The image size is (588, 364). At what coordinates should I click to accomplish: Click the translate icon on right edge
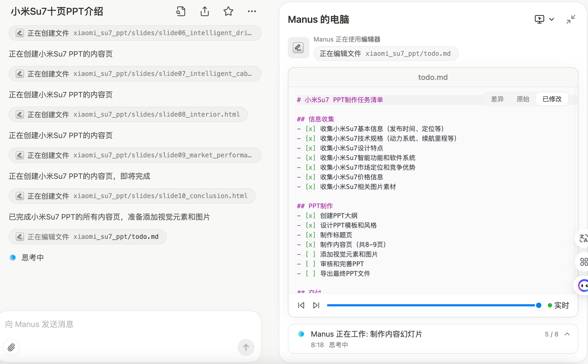(x=583, y=238)
